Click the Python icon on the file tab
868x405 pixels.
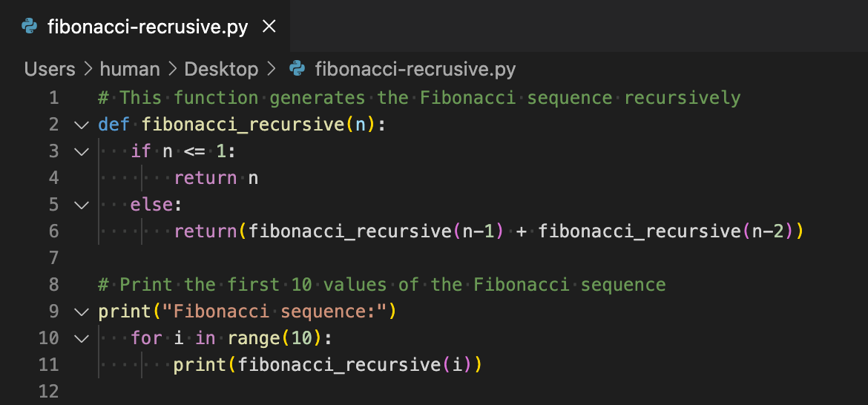pos(30,26)
